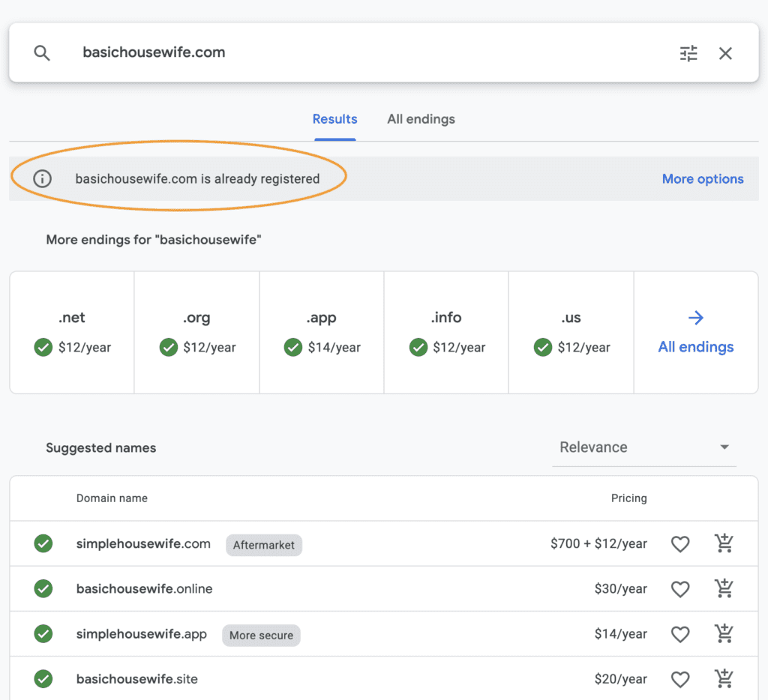The height and width of the screenshot is (700, 768).
Task: Favorite simplehousewife.com with heart icon
Action: [x=679, y=544]
